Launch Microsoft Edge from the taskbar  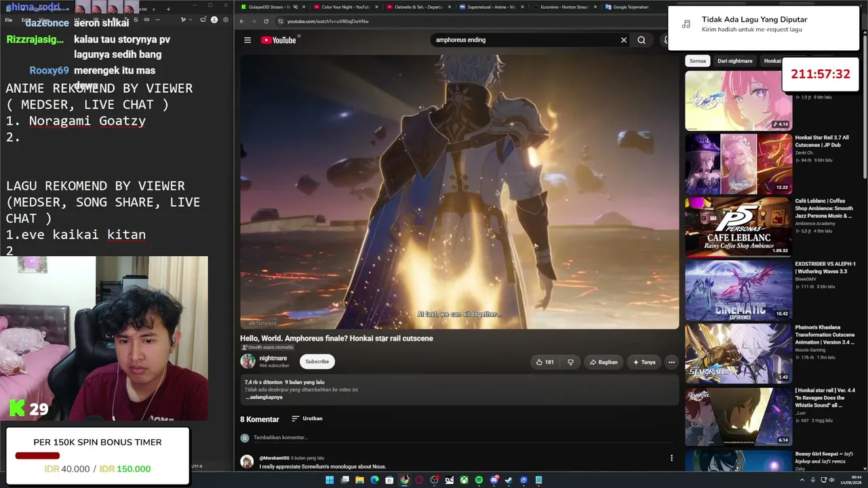(374, 480)
